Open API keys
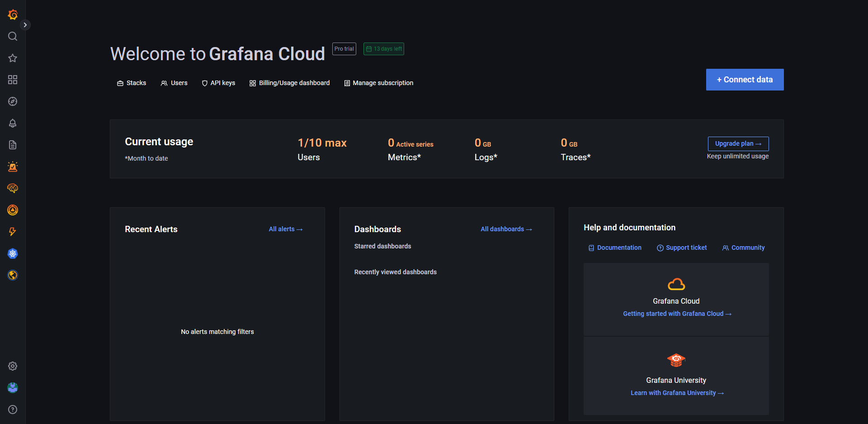The height and width of the screenshot is (424, 868). [218, 83]
